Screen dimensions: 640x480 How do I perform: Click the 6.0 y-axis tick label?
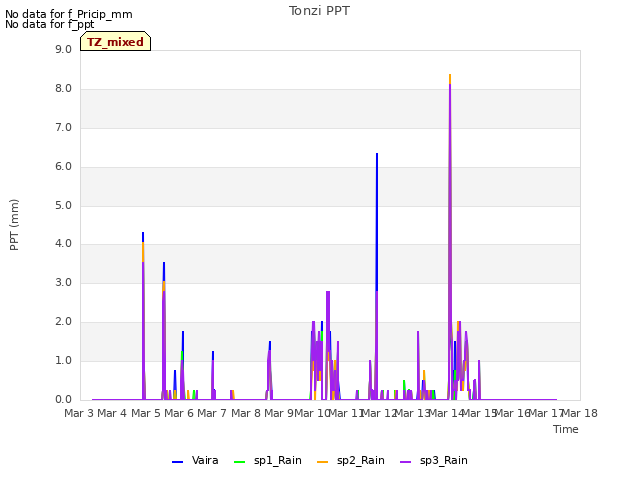click(63, 167)
